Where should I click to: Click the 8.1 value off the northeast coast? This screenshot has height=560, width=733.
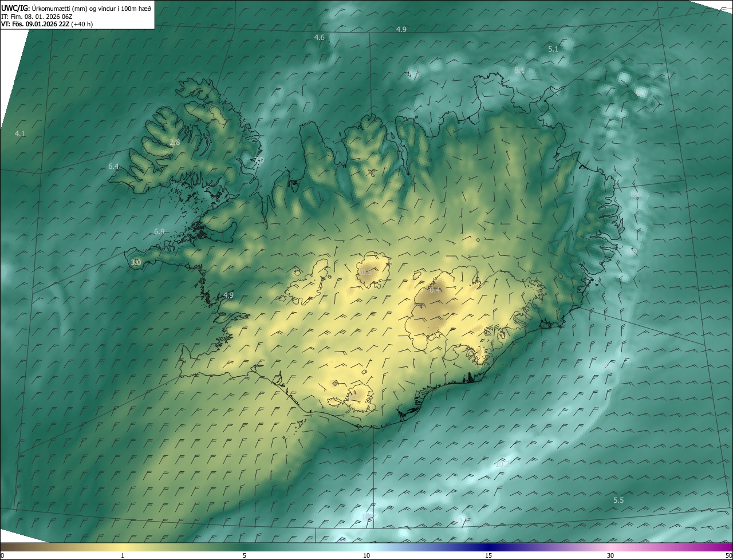click(519, 70)
